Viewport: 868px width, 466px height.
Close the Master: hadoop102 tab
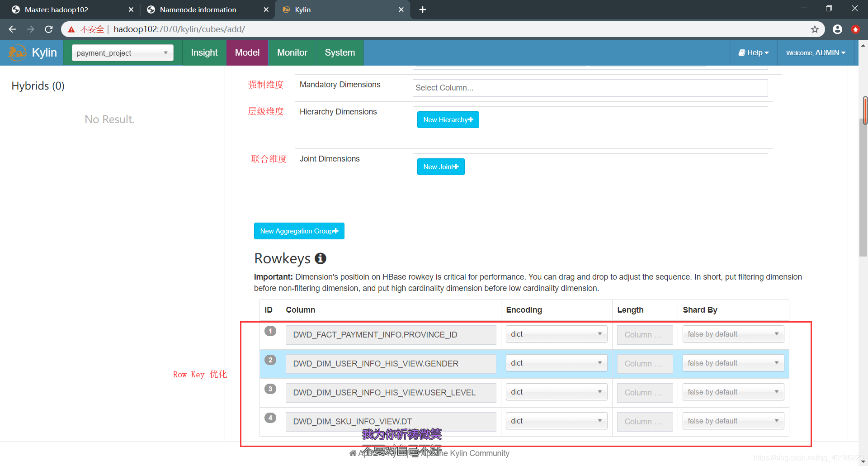coord(131,10)
